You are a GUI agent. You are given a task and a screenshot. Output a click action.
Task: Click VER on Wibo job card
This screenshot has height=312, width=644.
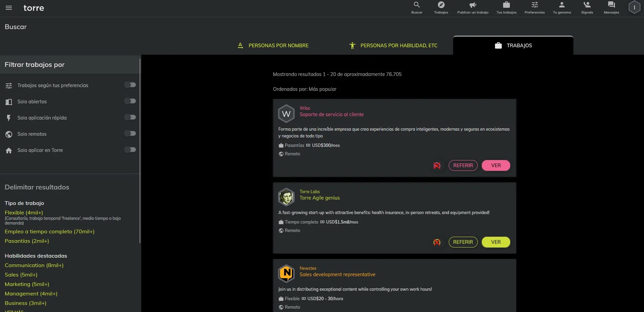point(496,165)
